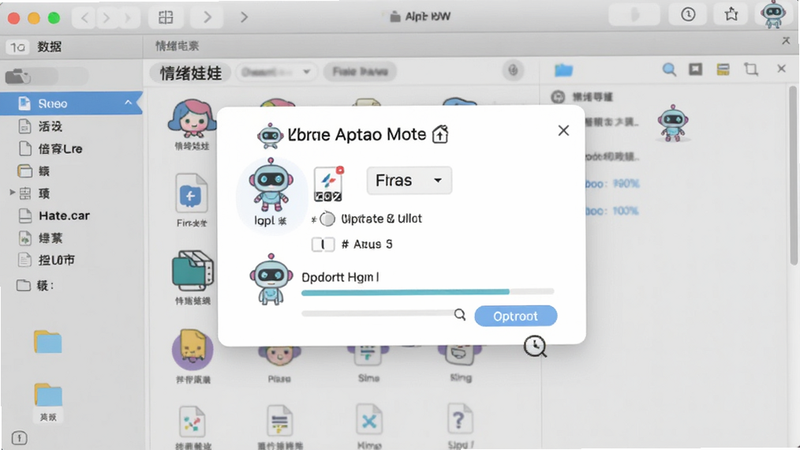Click the robot avatar in the title bar

tap(773, 14)
